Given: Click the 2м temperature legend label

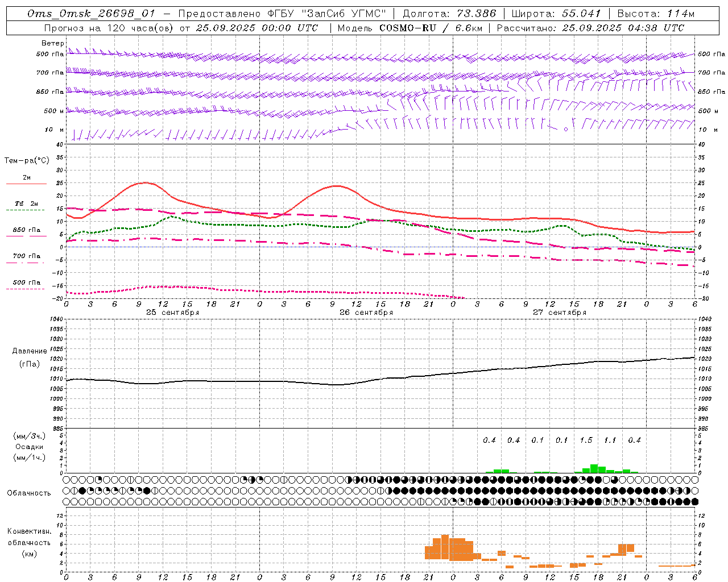Looking at the screenshot, I should (27, 177).
